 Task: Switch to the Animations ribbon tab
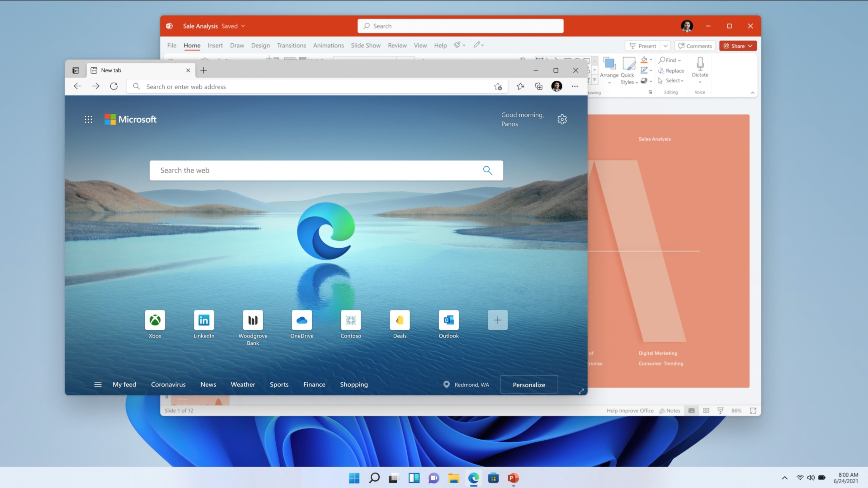328,45
